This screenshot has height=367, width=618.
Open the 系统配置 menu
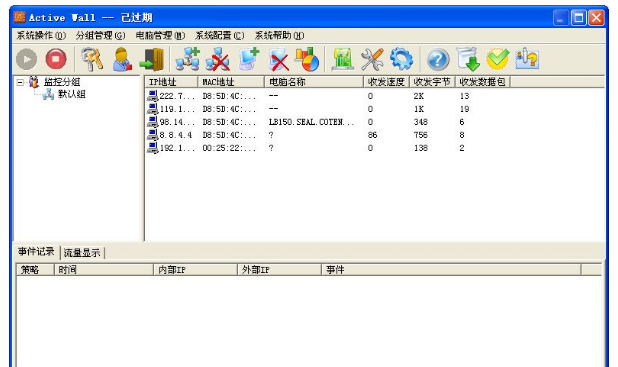pos(220,35)
